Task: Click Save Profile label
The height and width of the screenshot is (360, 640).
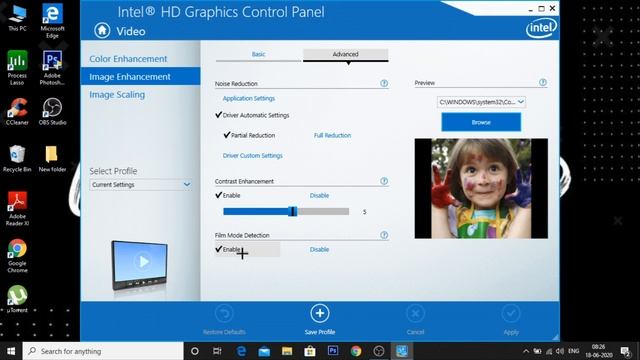Action: [320, 332]
